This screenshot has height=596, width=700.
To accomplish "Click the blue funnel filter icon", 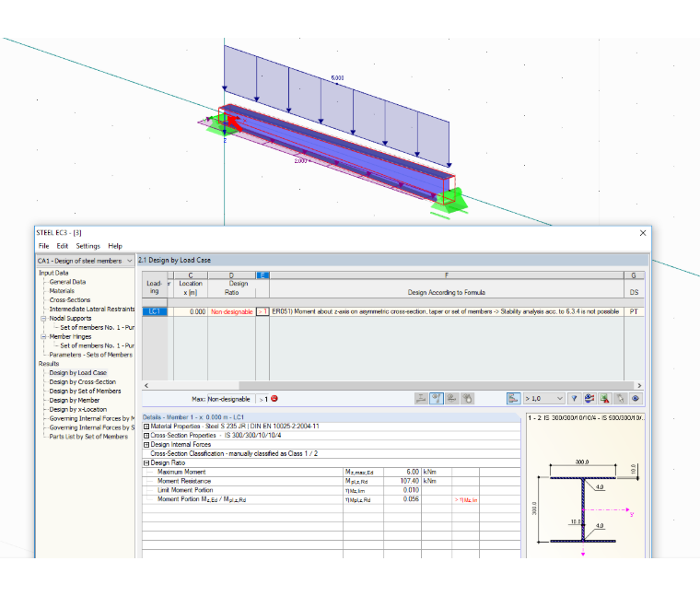I will tap(574, 399).
